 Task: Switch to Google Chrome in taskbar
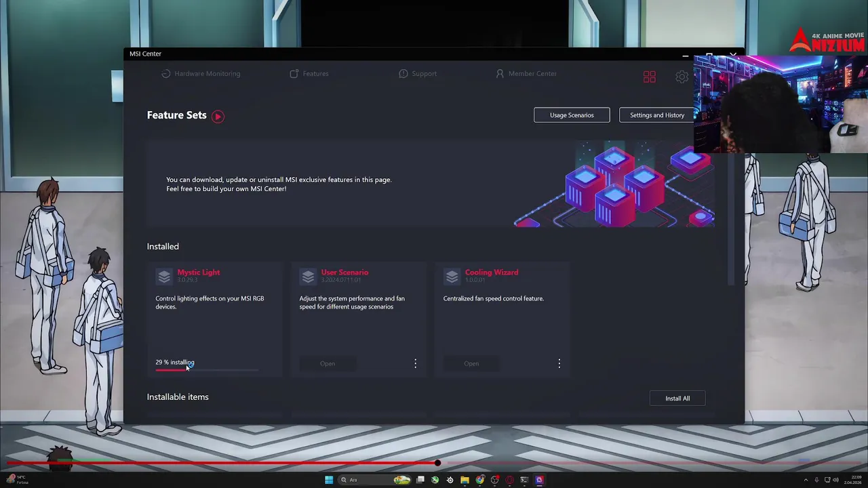[480, 480]
